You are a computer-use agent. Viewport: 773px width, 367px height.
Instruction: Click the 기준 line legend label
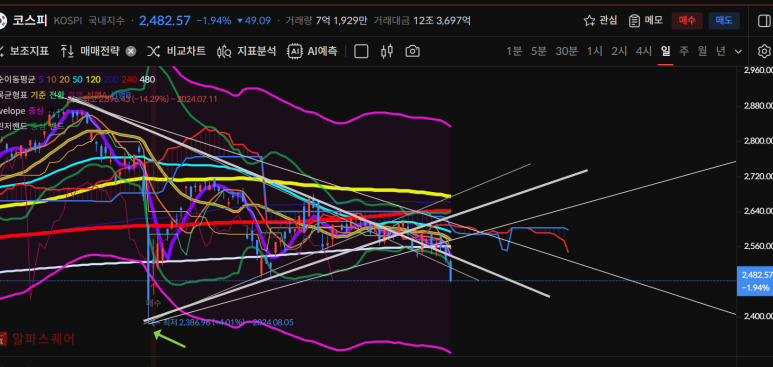pyautogui.click(x=38, y=95)
